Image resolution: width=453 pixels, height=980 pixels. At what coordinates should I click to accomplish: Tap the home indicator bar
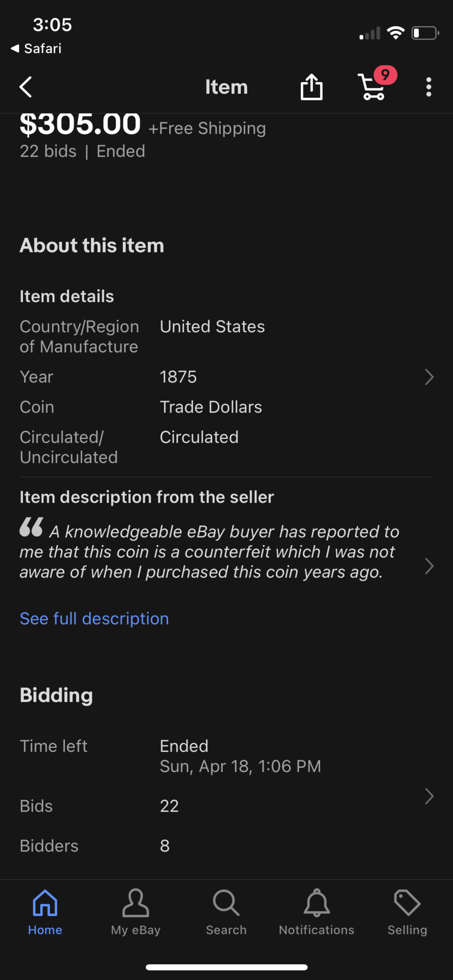point(226,967)
